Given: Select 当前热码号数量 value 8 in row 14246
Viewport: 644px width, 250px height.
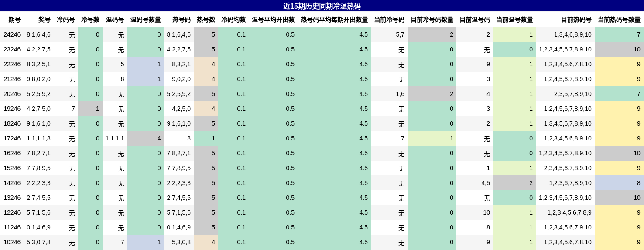Looking at the screenshot, I should tap(639, 183).
